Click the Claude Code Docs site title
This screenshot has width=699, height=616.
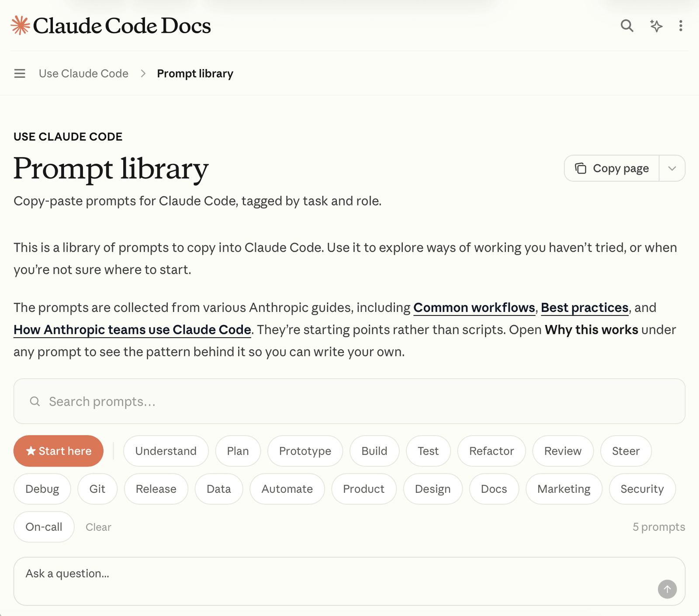[122, 26]
